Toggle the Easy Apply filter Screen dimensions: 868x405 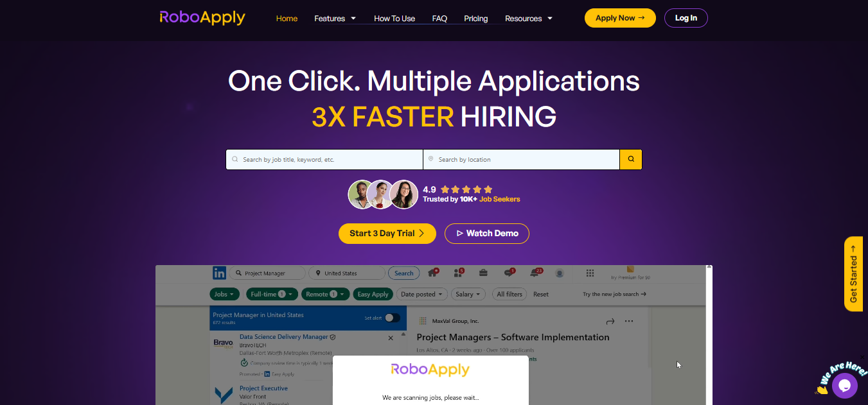coord(373,294)
